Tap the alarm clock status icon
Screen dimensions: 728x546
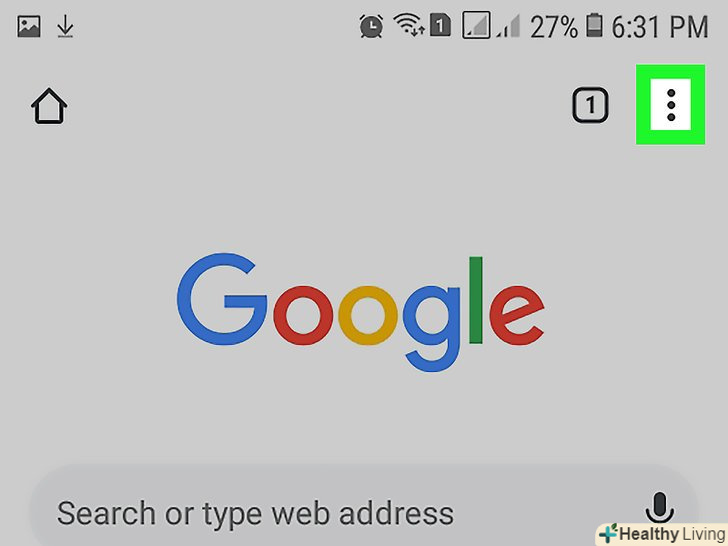(x=371, y=26)
